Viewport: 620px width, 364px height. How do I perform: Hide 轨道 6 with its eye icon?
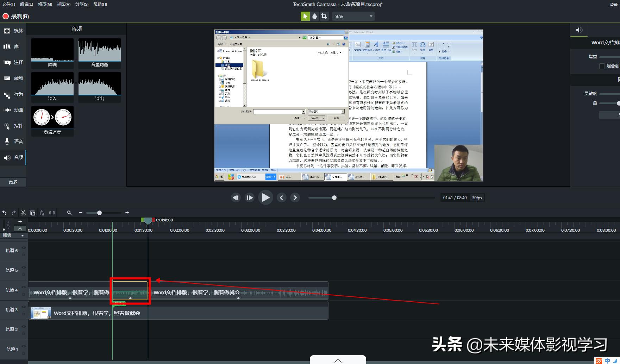24,247
